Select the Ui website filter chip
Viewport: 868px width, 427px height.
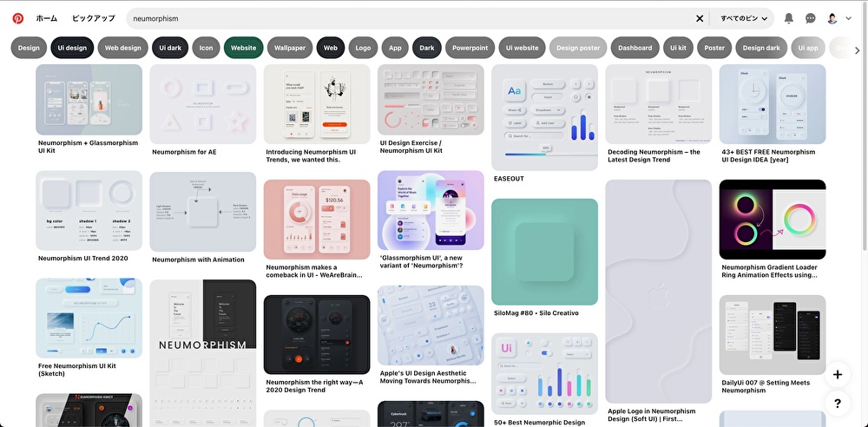[x=522, y=48]
